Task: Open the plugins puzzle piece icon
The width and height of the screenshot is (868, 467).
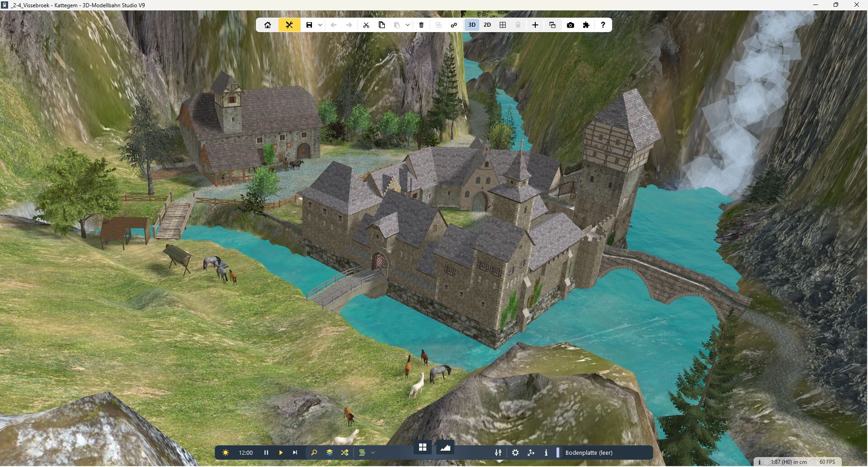Action: pyautogui.click(x=586, y=25)
